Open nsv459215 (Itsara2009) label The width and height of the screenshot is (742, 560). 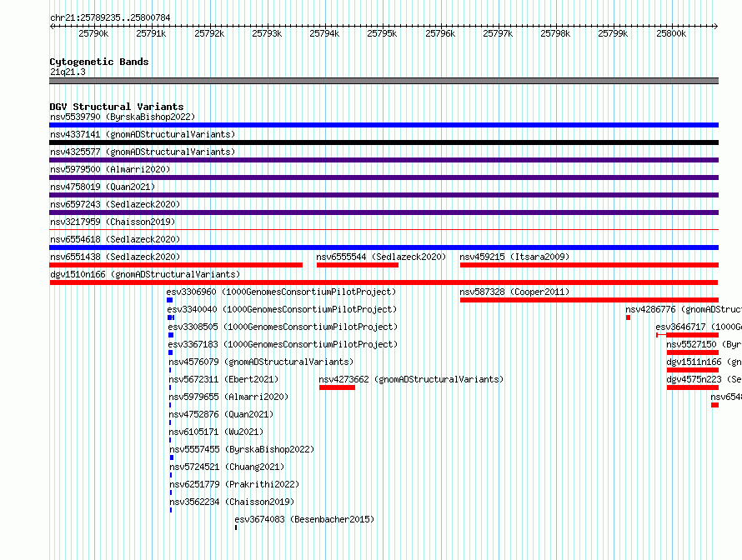(x=514, y=257)
